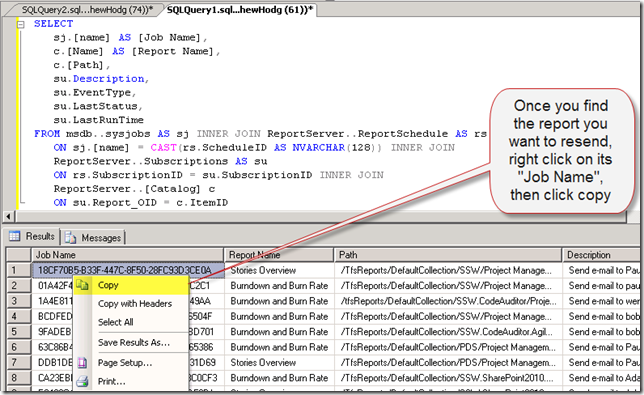
Task: Choose Save Results As option
Action: point(133,342)
